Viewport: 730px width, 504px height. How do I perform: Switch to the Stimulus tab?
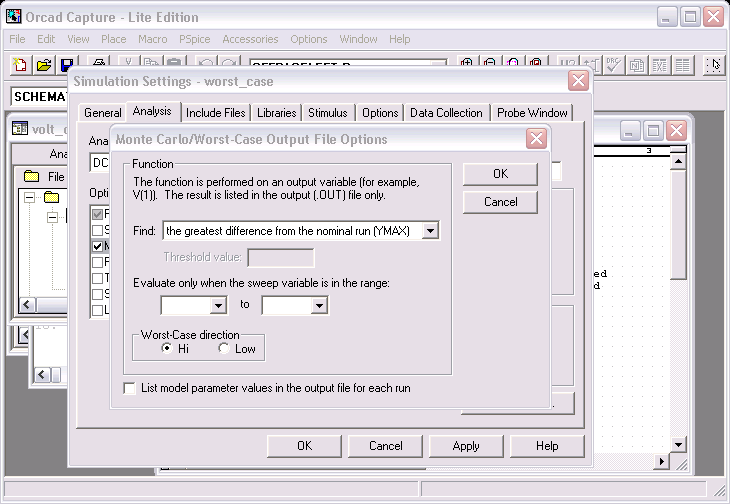(x=328, y=113)
